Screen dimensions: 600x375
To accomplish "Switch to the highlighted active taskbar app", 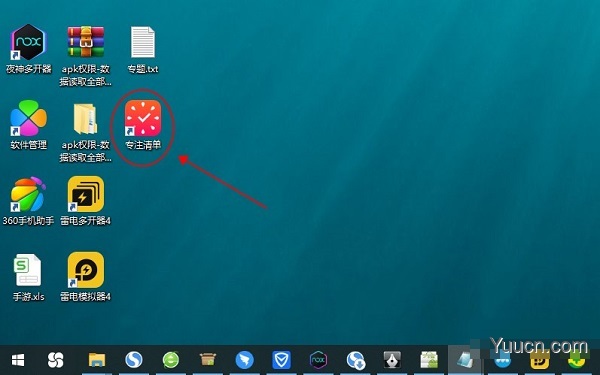I will [465, 360].
